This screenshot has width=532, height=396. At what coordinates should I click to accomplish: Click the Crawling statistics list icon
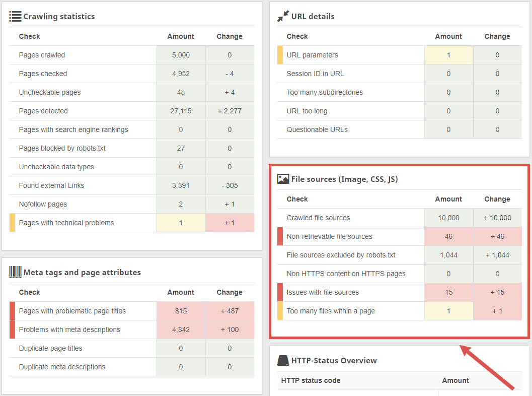15,16
